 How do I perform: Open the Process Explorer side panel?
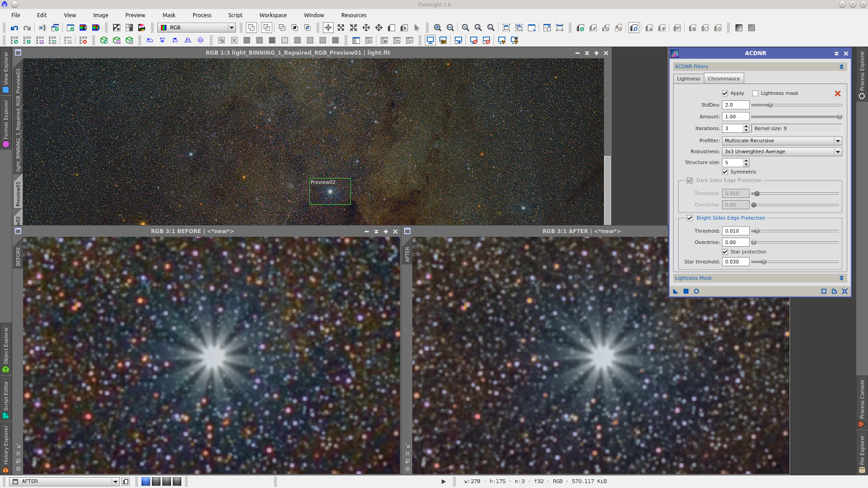862,75
